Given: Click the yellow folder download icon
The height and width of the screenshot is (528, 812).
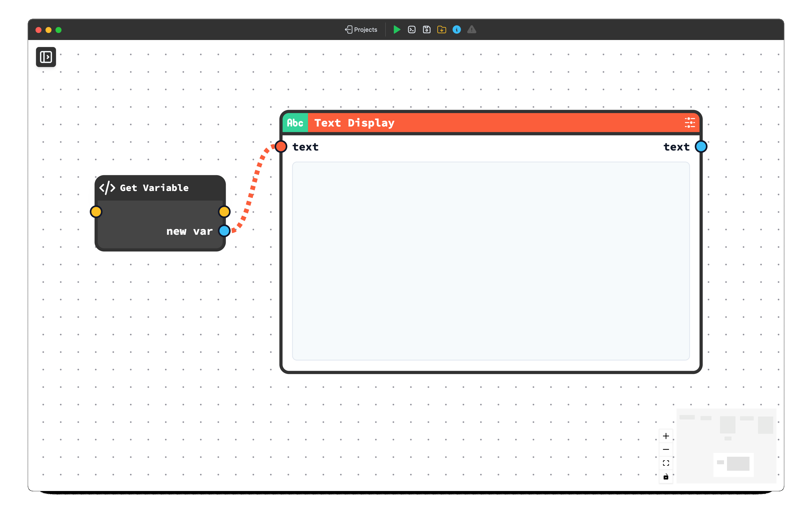Looking at the screenshot, I should 441,30.
